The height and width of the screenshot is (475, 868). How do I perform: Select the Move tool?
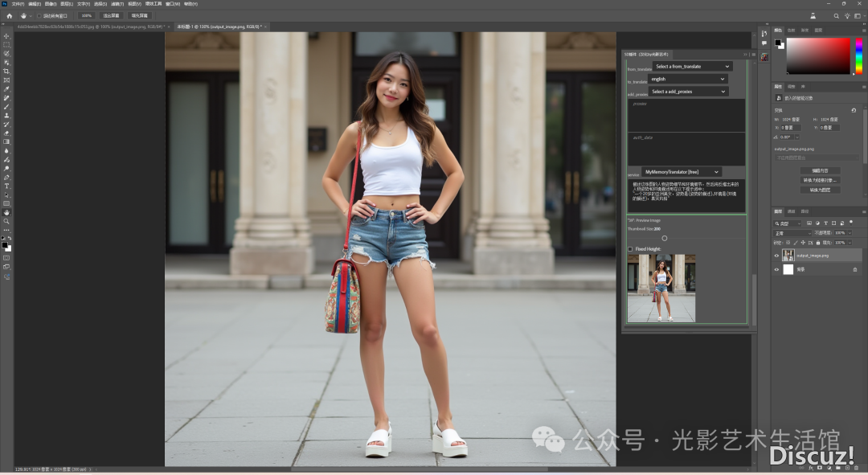[x=6, y=36]
